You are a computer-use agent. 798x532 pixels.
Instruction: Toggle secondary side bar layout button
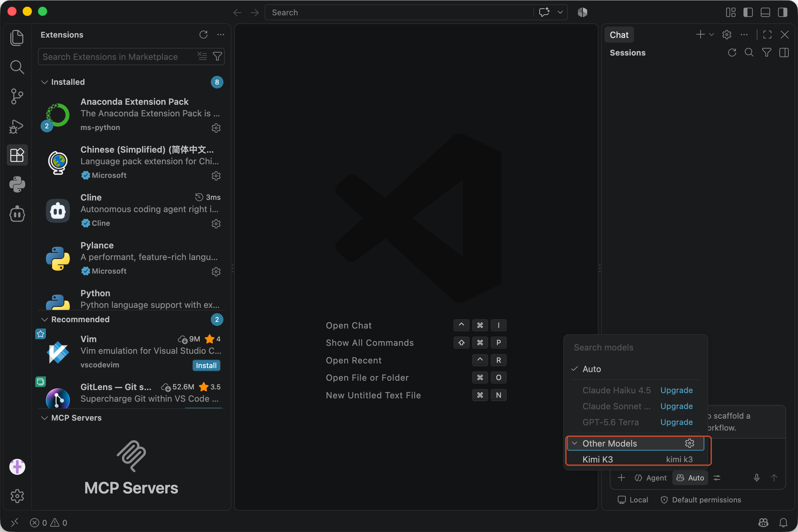pyautogui.click(x=783, y=13)
